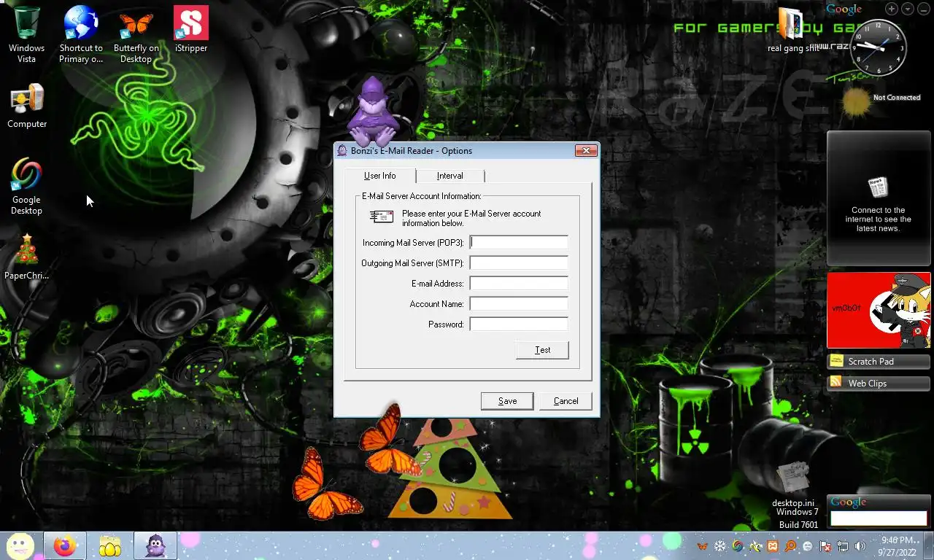Switch to the Interval tab
Screen dimensions: 934x560
[450, 176]
